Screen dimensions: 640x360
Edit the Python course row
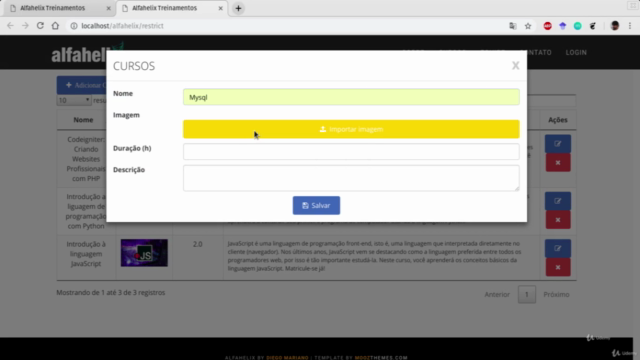(x=558, y=201)
